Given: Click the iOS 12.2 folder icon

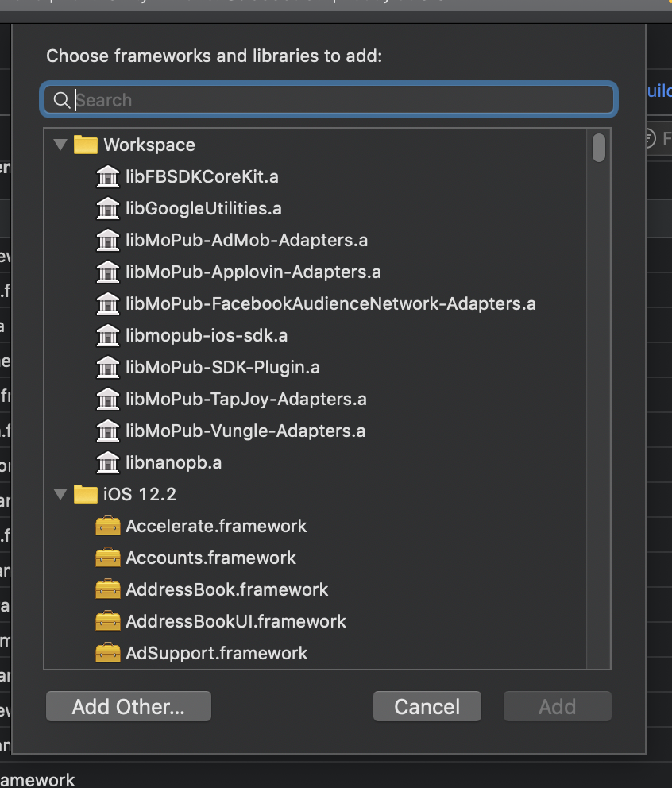Looking at the screenshot, I should pyautogui.click(x=86, y=494).
